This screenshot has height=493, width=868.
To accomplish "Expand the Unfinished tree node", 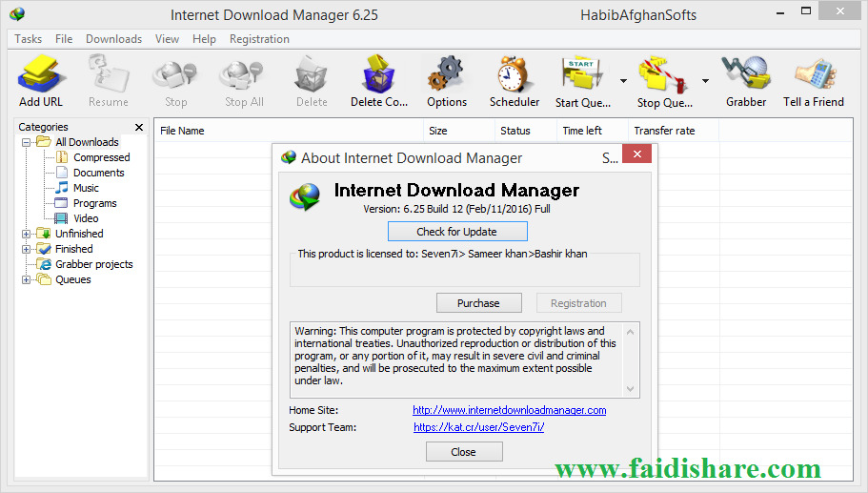I will tap(26, 234).
